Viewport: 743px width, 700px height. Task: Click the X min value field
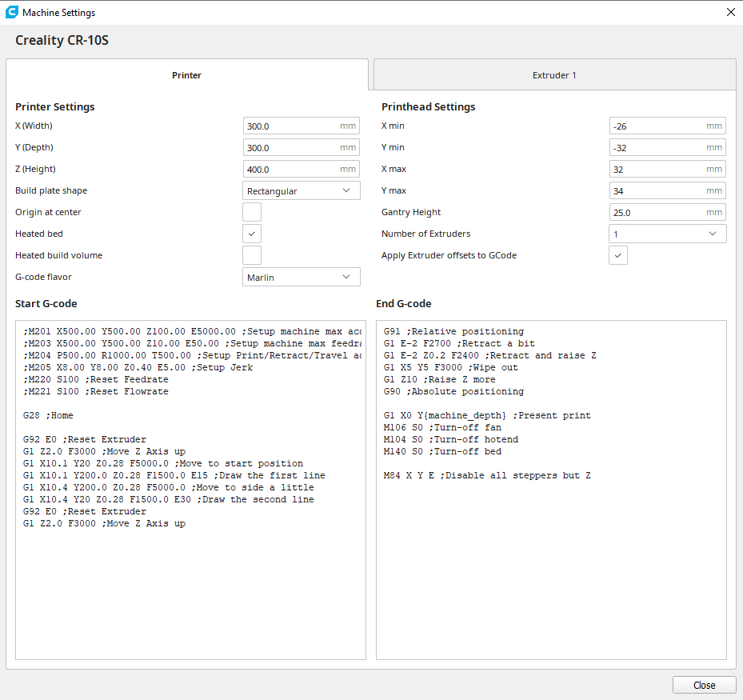667,126
